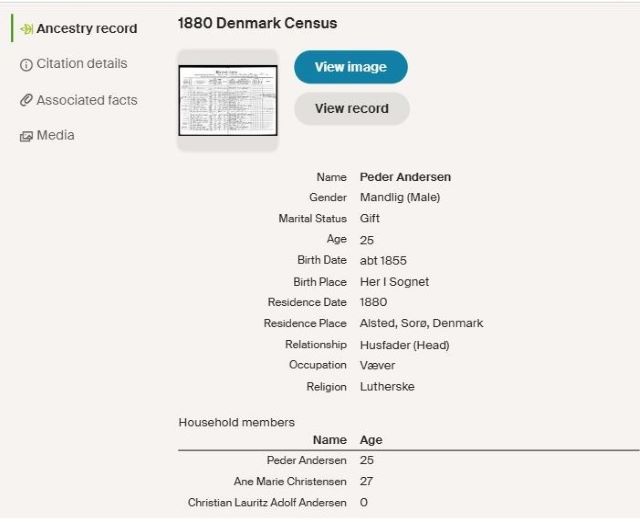The image size is (640, 524).
Task: Go to Associated facts section
Action: (87, 100)
